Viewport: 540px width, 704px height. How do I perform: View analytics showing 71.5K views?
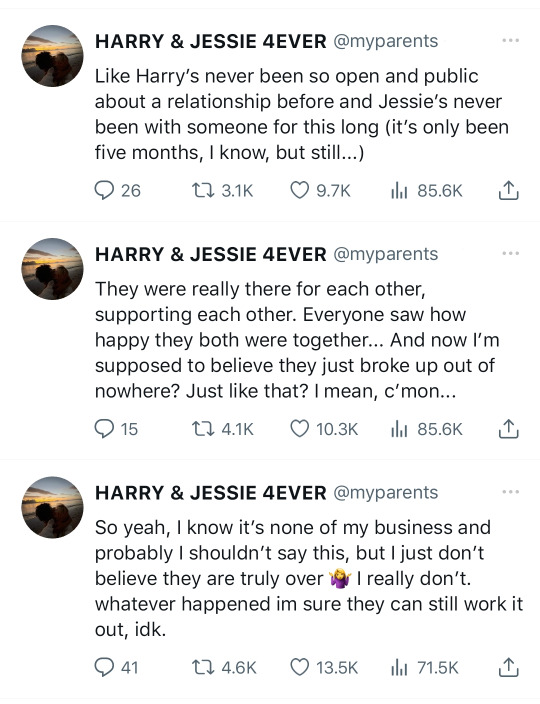pos(424,668)
